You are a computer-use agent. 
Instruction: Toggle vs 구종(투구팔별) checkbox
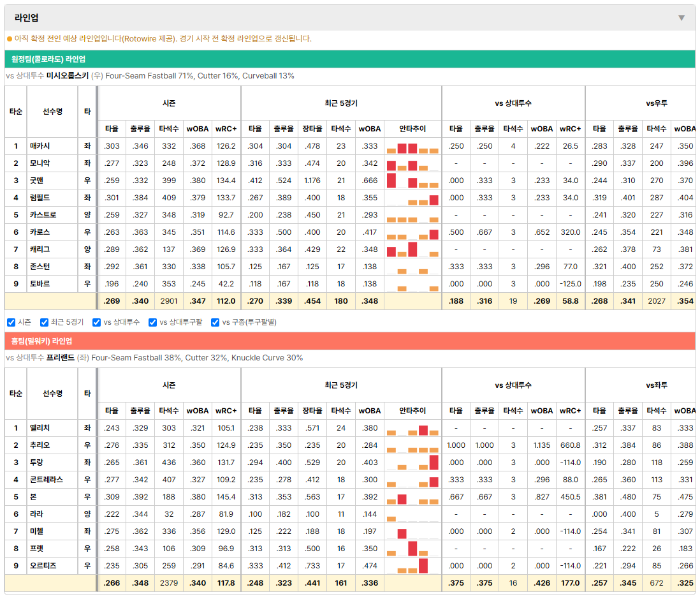tap(215, 322)
